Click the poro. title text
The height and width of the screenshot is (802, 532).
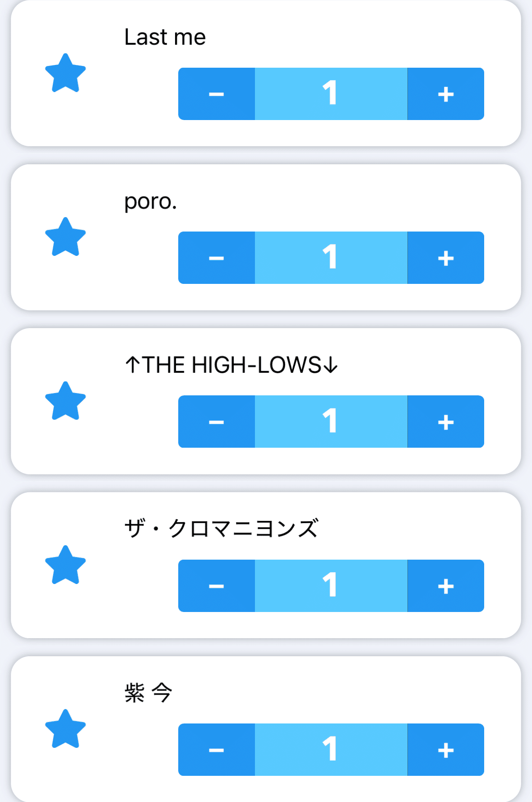150,201
